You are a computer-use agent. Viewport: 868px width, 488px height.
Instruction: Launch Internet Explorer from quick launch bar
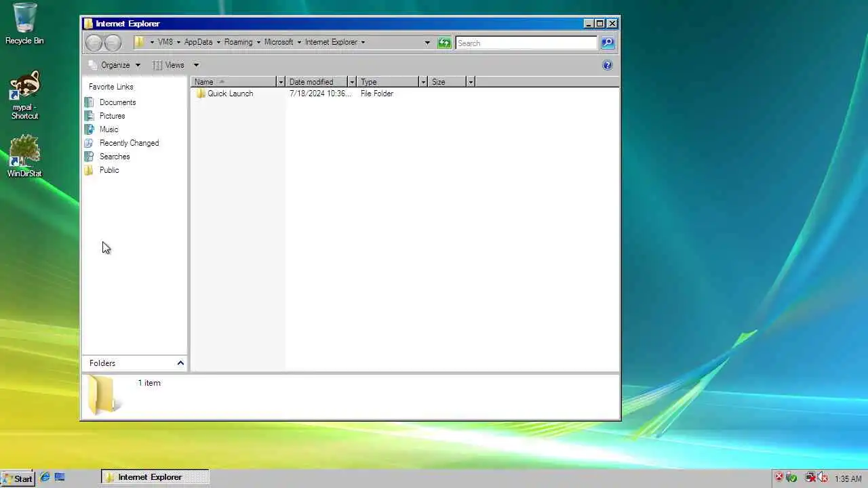(x=45, y=477)
